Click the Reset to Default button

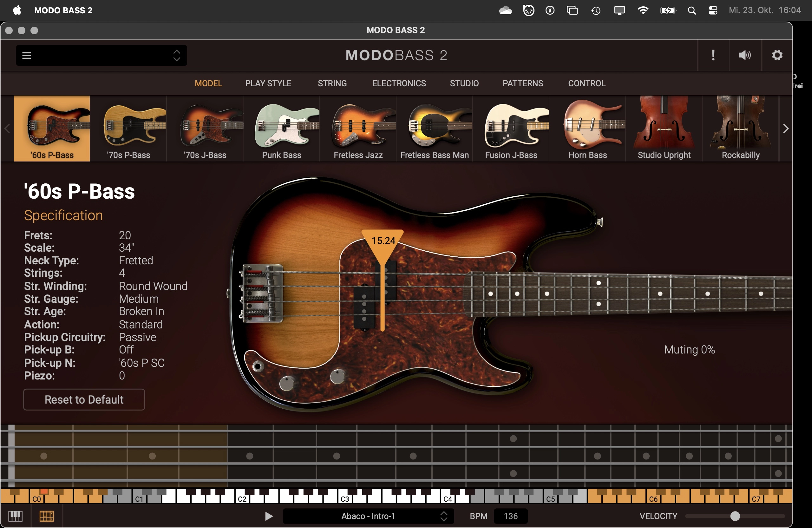pyautogui.click(x=84, y=399)
